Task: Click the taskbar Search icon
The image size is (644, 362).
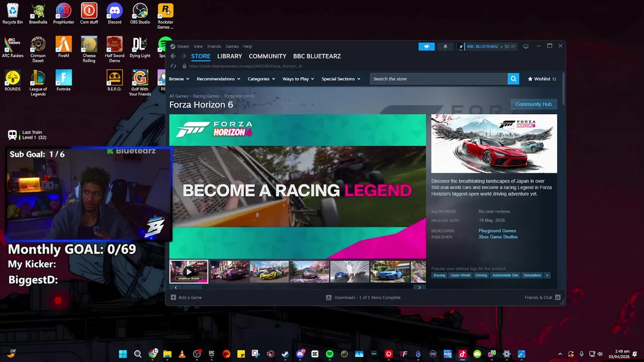Action: click(x=137, y=354)
